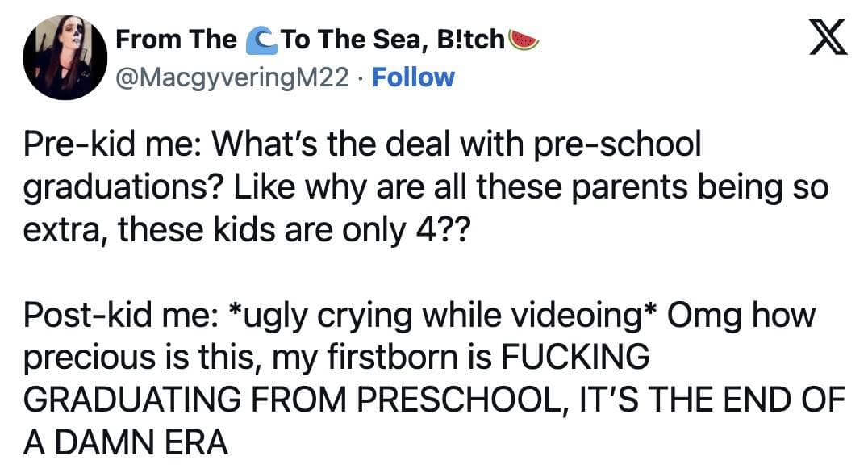Click the X logo icon
The width and height of the screenshot is (868, 473).
(x=828, y=38)
